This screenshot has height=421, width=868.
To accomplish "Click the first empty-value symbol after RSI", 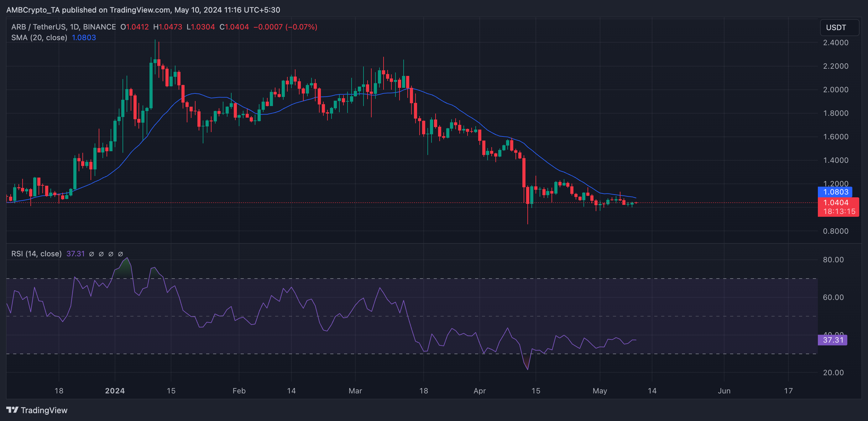I will point(91,254).
